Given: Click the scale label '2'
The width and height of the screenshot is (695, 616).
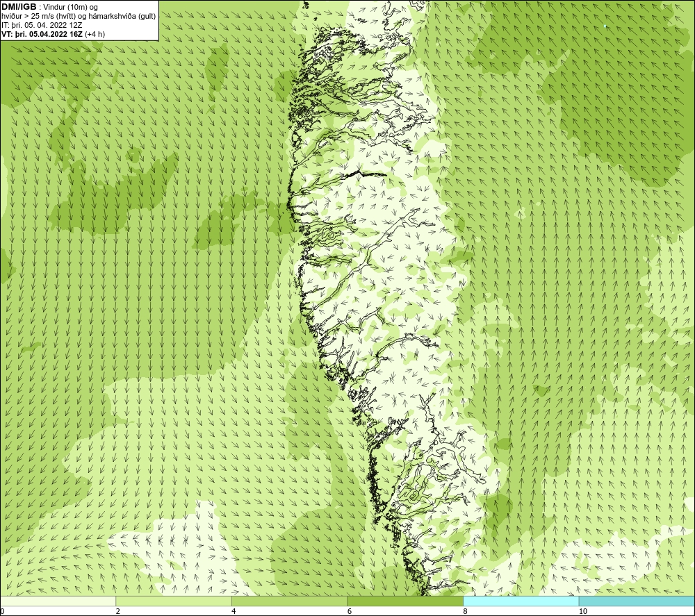Looking at the screenshot, I should coord(118,612).
